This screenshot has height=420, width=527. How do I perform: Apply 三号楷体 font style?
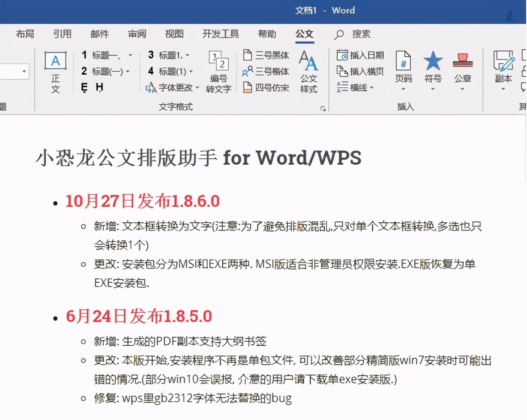(266, 71)
